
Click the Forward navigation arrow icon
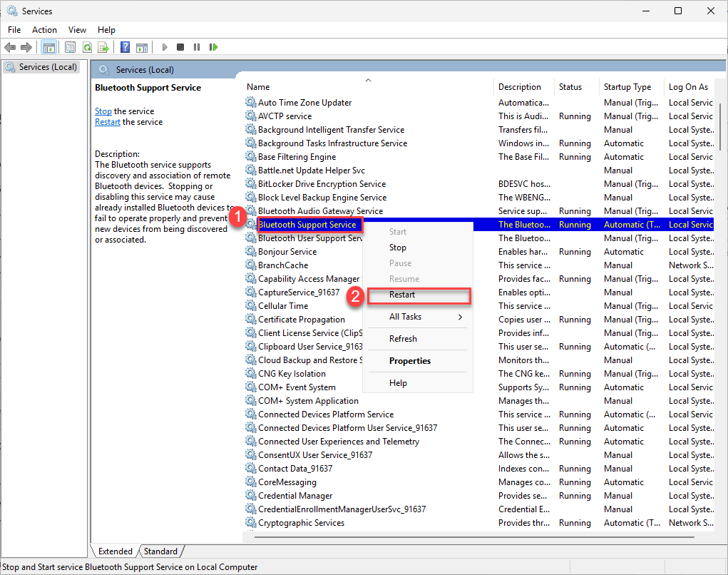tap(26, 47)
